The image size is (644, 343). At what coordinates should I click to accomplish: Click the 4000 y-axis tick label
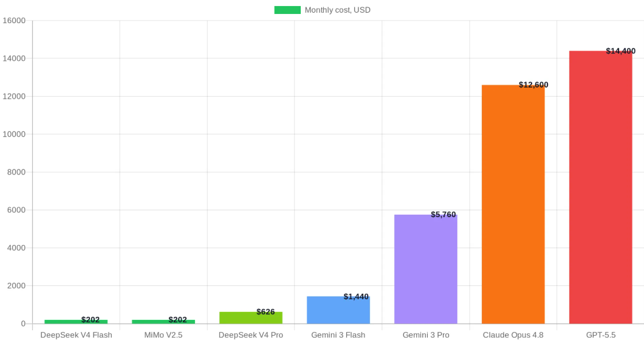coord(16,248)
